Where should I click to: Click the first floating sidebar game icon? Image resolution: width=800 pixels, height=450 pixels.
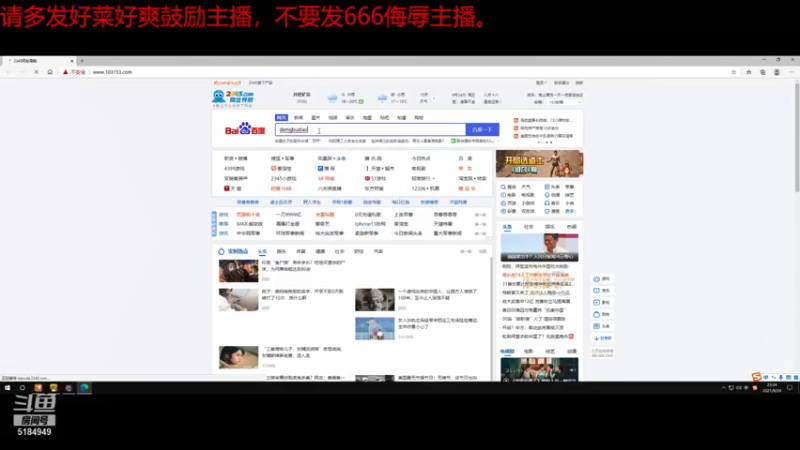596,279
